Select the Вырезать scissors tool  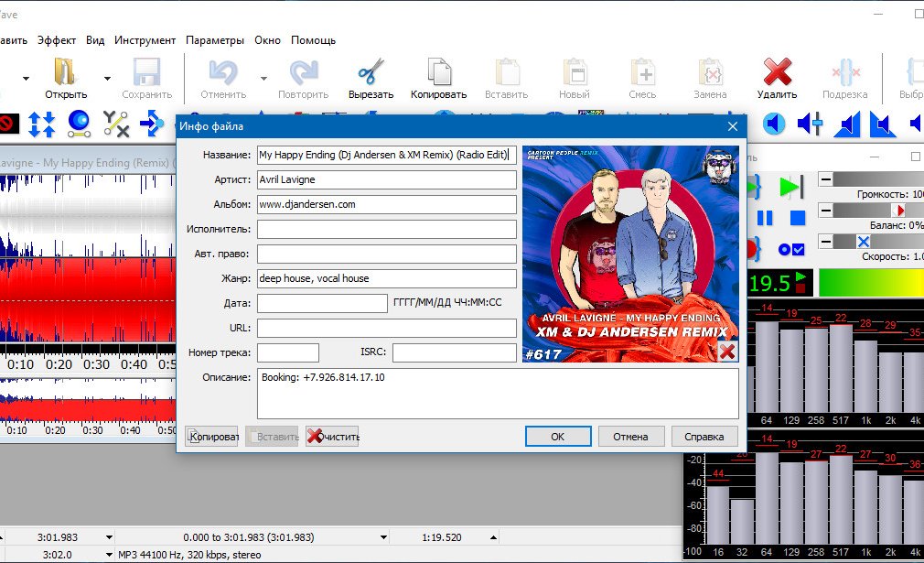point(371,72)
